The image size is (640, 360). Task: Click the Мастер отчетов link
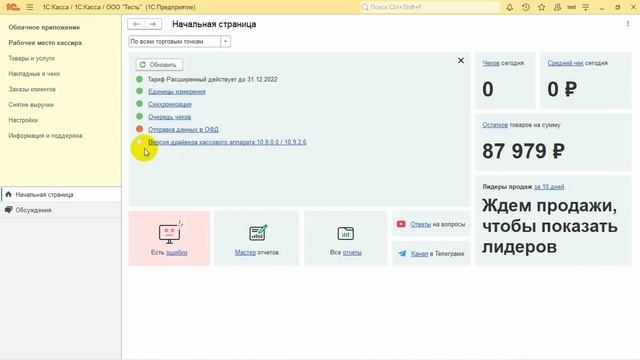(x=245, y=253)
